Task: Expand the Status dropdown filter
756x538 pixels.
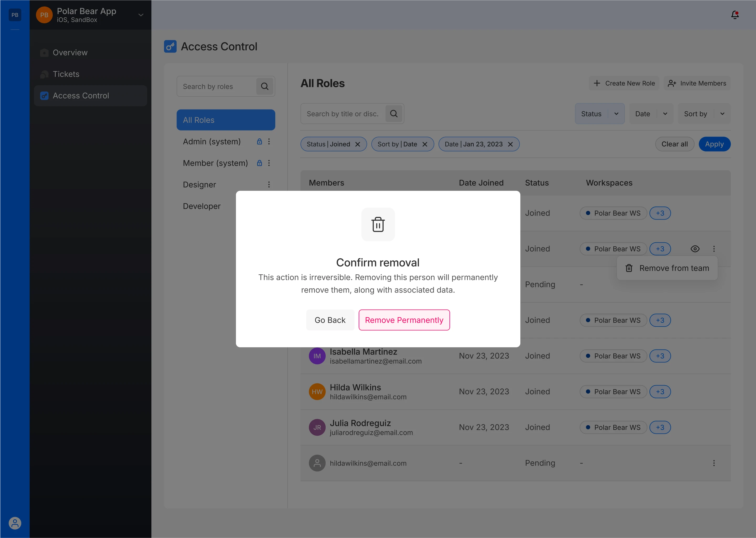Action: 616,114
